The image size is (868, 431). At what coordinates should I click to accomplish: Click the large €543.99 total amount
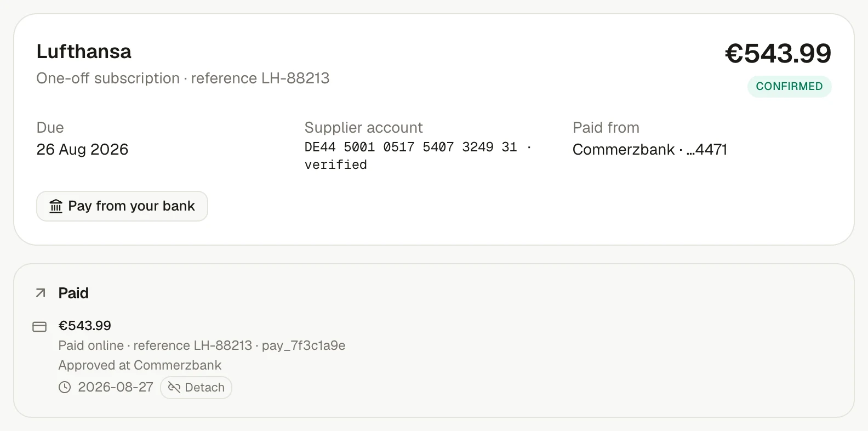pos(778,53)
